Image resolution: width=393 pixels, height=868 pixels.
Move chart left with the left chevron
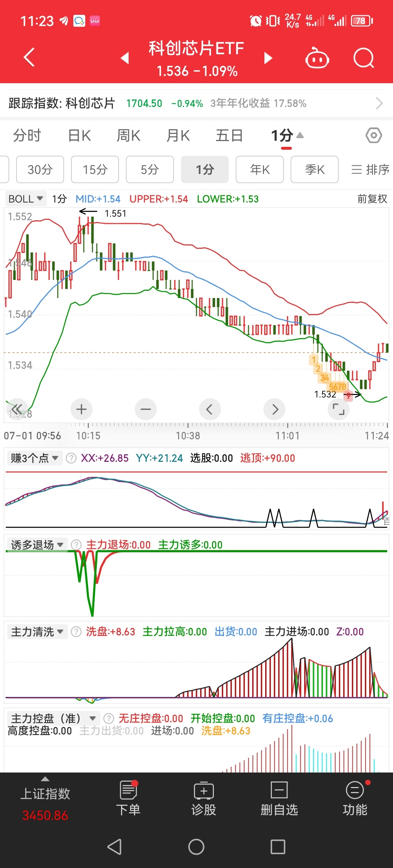pyautogui.click(x=210, y=409)
